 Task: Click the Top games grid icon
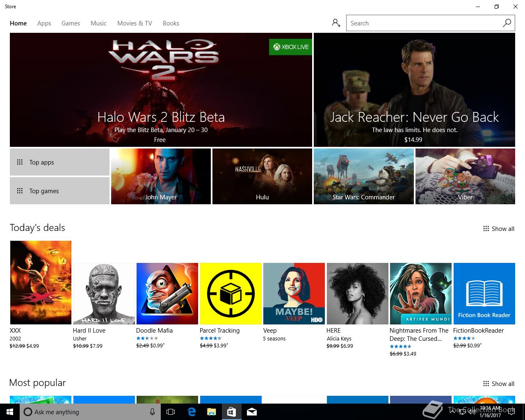coord(20,191)
